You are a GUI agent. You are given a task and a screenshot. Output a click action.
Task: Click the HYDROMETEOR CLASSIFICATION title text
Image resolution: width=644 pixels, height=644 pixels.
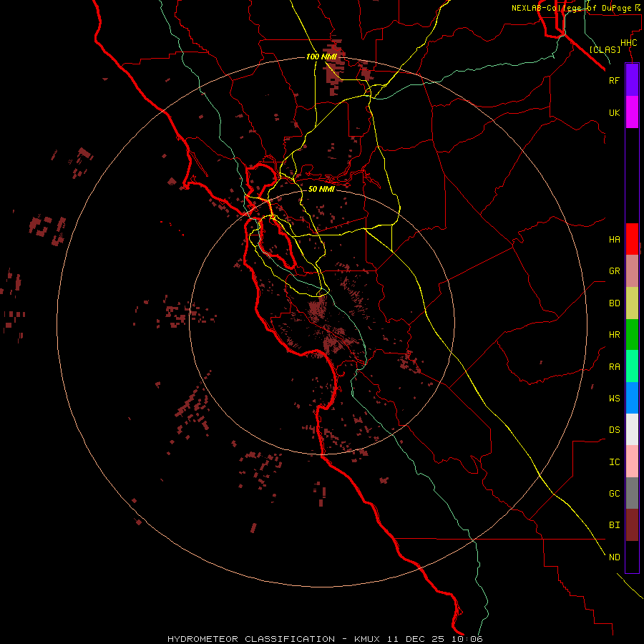[x=251, y=639]
